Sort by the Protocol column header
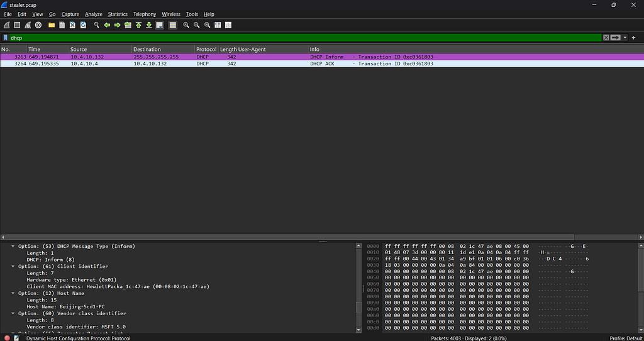 (206, 49)
